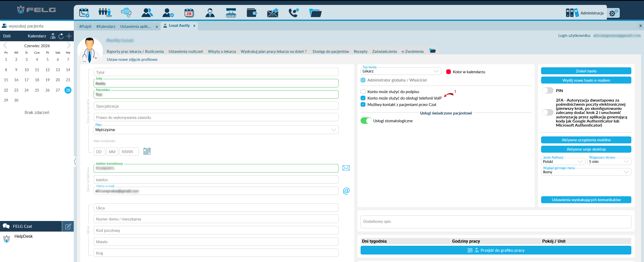Click the Specjalizacja input field
This screenshot has width=644, height=262.
tap(216, 106)
